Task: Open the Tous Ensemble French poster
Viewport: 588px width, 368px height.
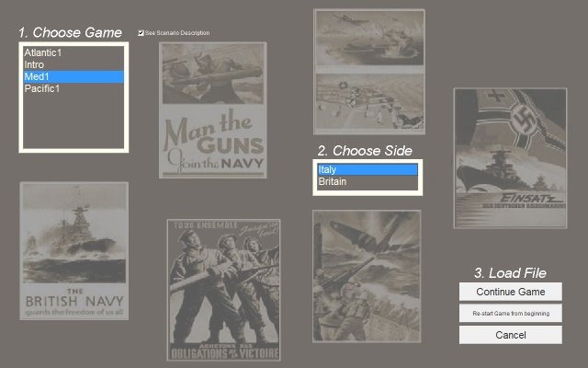Action: [x=225, y=290]
